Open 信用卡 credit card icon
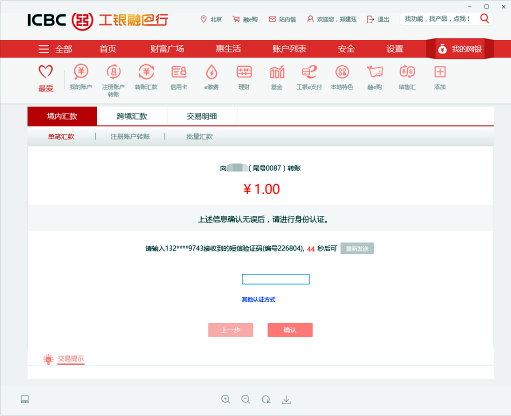This screenshot has height=416, width=511. tap(179, 72)
